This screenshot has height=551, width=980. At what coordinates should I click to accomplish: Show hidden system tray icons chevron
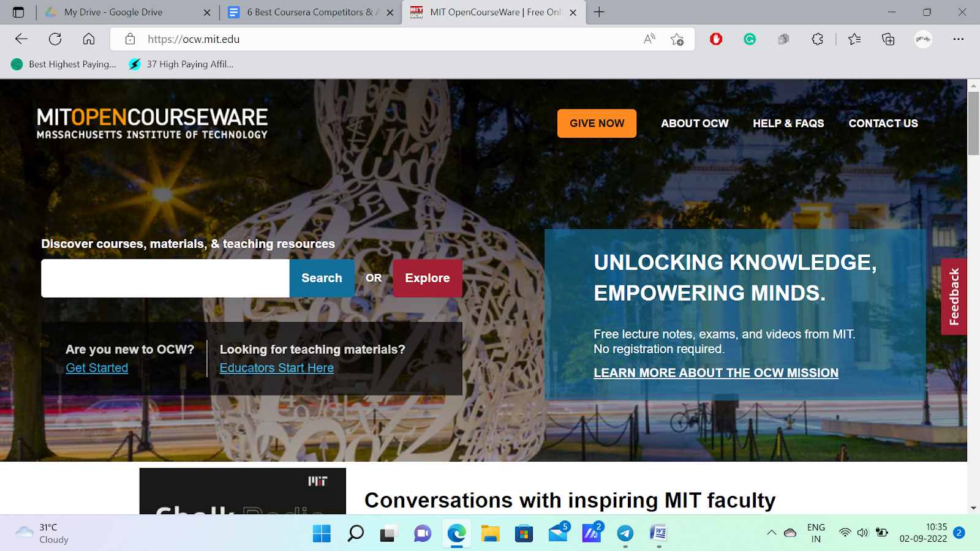point(771,533)
